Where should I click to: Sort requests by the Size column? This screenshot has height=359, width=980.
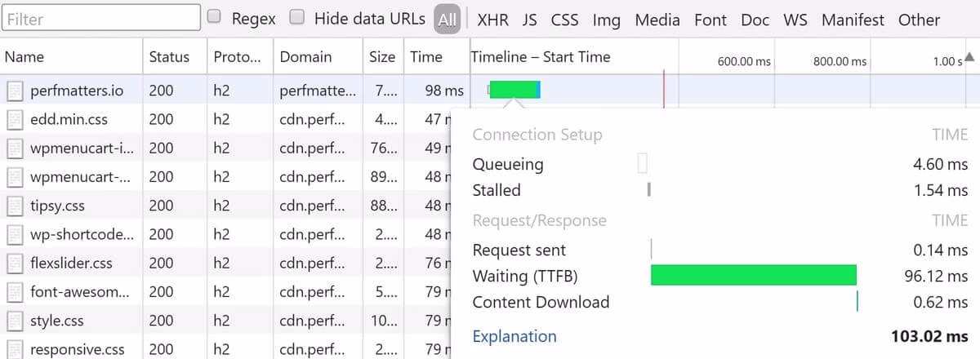point(381,56)
